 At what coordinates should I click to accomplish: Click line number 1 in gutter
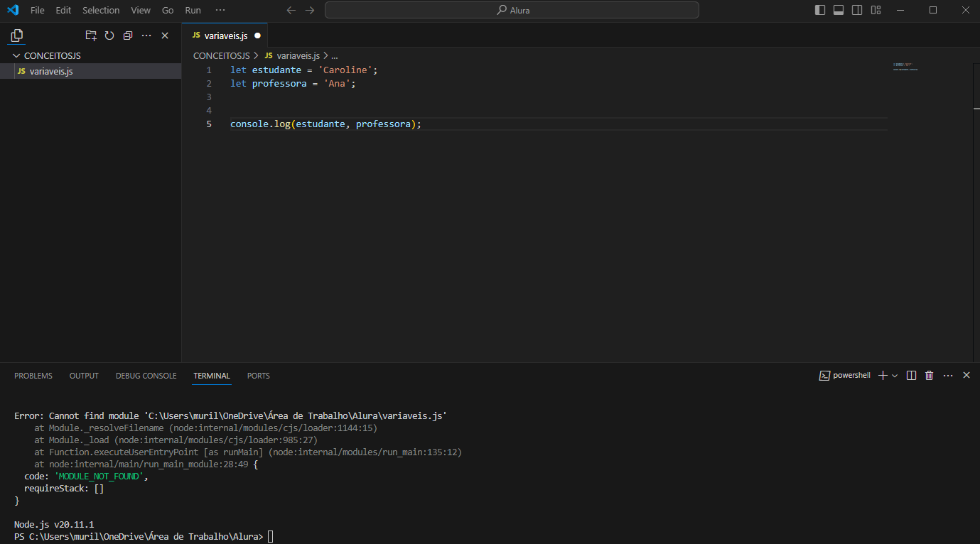(x=209, y=70)
